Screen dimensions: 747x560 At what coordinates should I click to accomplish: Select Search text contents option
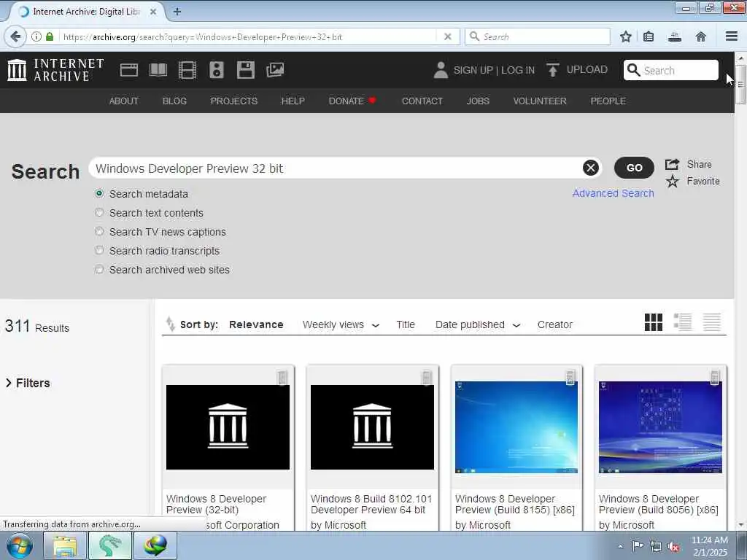click(x=99, y=212)
